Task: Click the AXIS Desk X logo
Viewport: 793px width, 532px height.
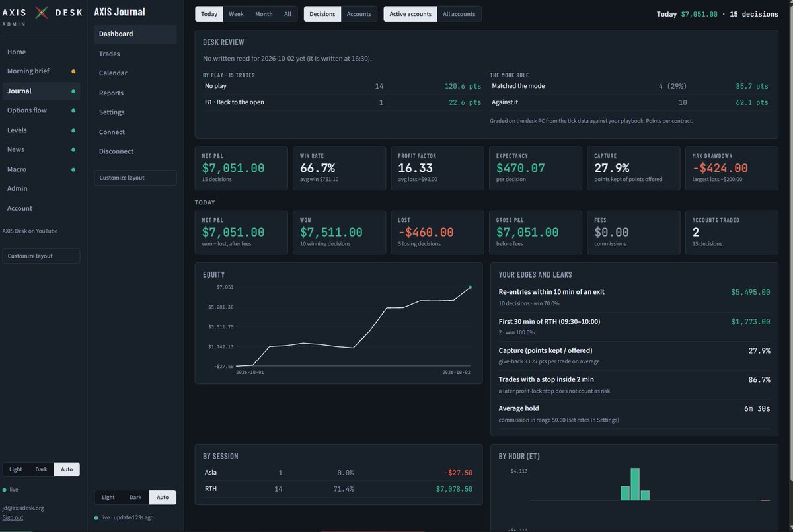Action: click(x=42, y=12)
